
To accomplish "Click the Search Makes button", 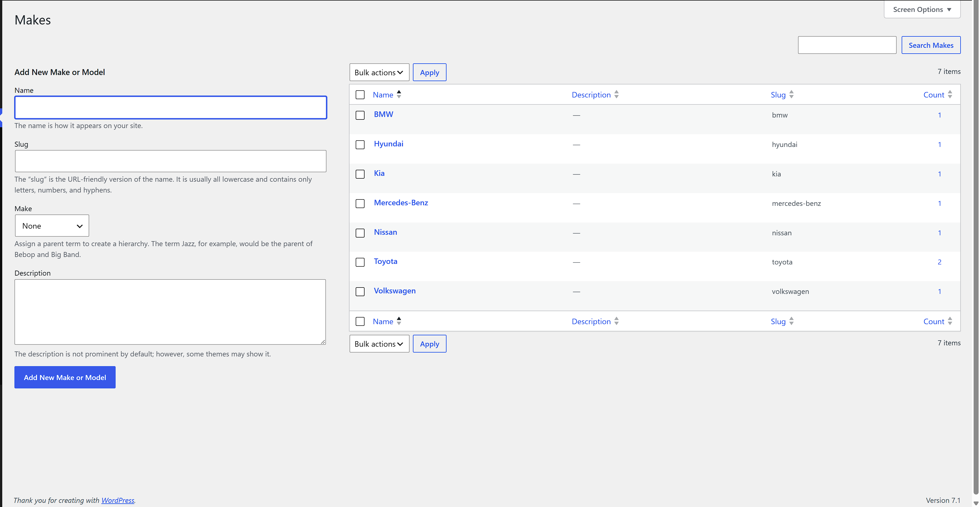I will tap(931, 45).
